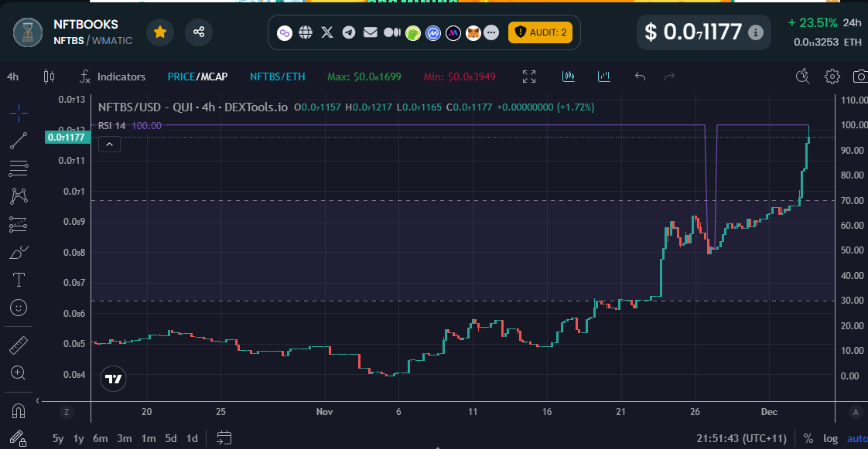Screen dimensions: 868x449
Task: Select the trend line drawing tool
Action: pos(19,141)
